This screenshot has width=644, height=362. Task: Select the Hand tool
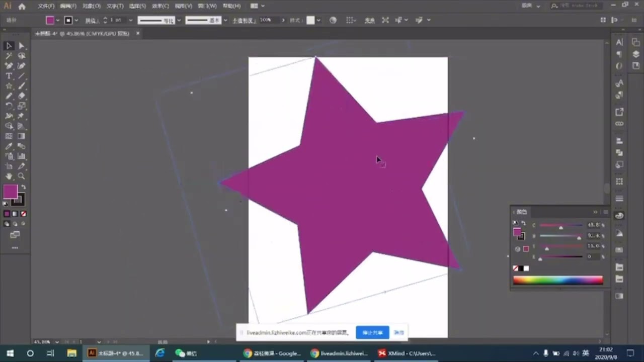pyautogui.click(x=9, y=176)
